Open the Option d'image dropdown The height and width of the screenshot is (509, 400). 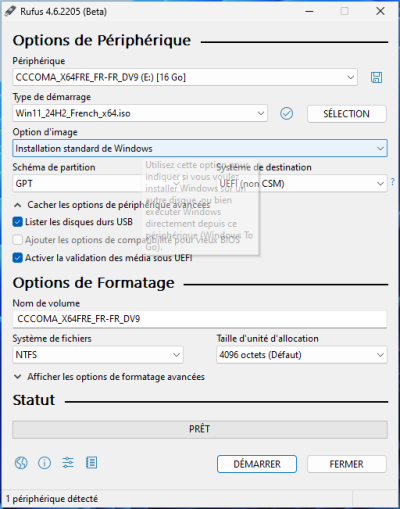200,148
